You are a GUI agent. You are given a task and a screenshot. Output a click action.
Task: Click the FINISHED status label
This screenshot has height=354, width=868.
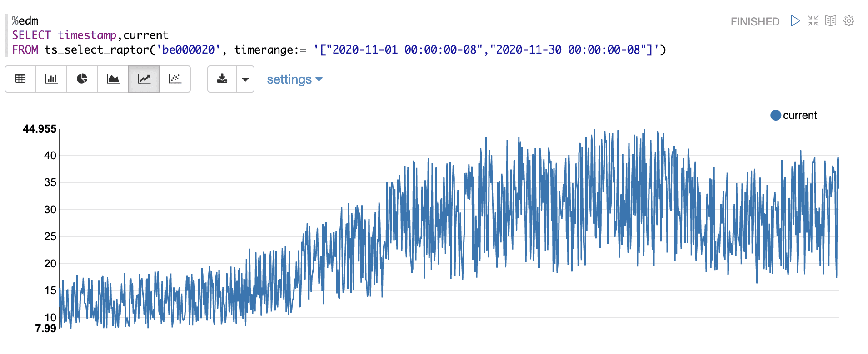tap(755, 21)
